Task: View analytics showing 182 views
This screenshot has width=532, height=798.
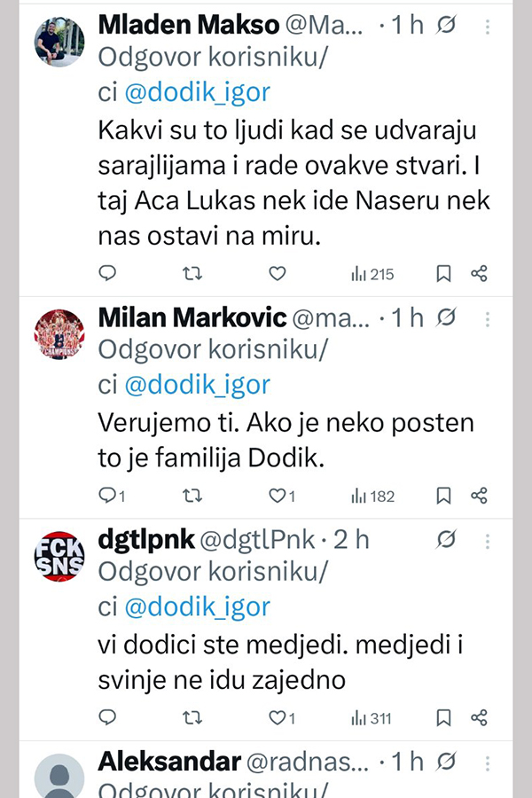Action: click(373, 496)
